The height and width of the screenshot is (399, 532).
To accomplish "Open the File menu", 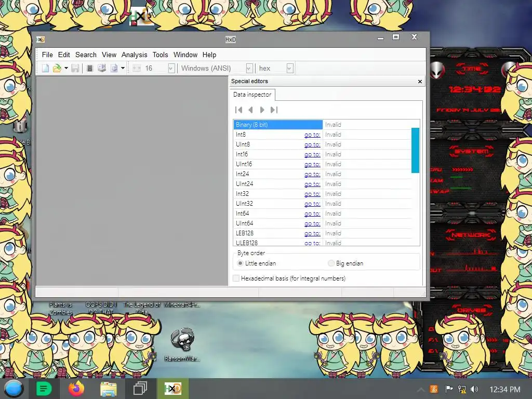I will 47,55.
